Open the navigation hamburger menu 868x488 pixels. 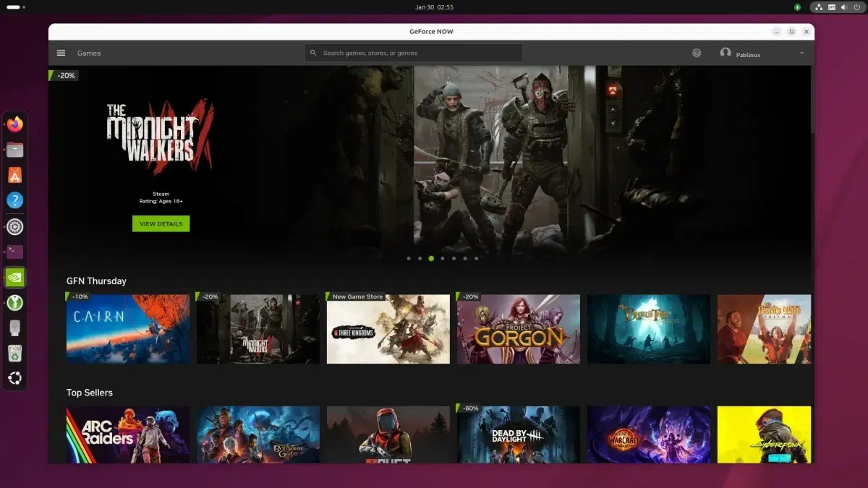click(x=61, y=52)
